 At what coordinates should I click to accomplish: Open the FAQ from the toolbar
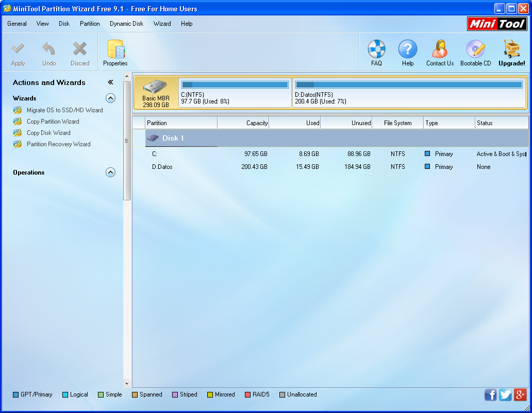tap(376, 52)
